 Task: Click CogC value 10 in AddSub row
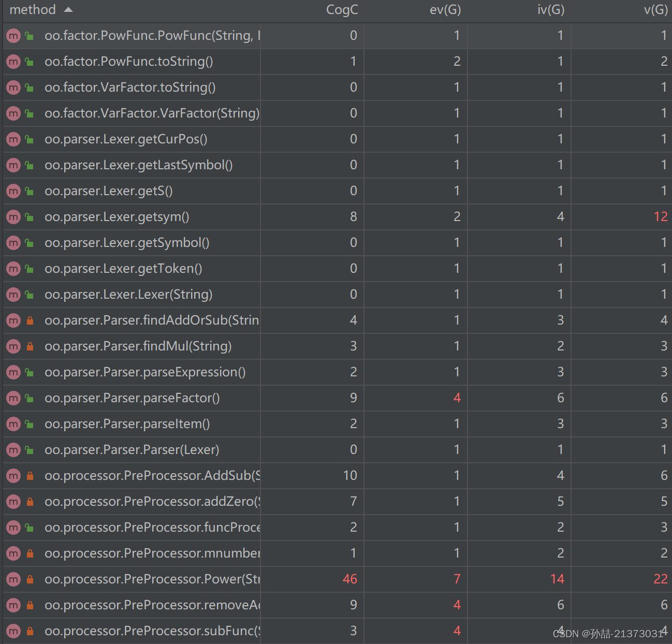tap(350, 476)
